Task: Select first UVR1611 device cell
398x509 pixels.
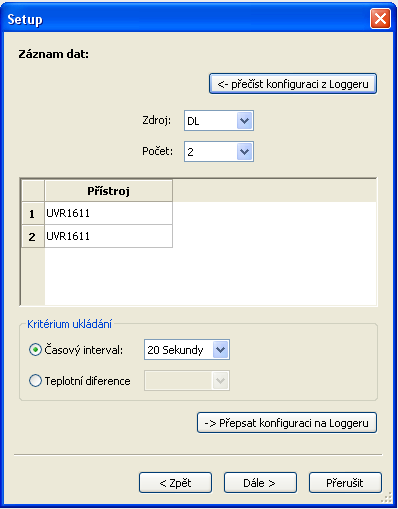Action: [108, 213]
